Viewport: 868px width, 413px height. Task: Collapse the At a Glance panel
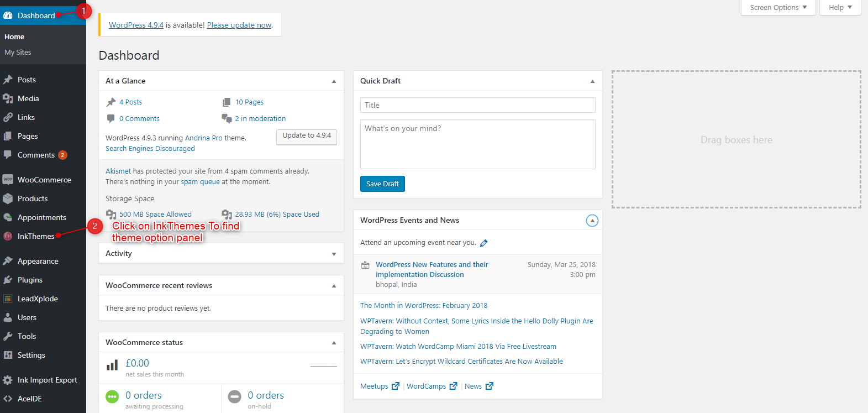(334, 81)
